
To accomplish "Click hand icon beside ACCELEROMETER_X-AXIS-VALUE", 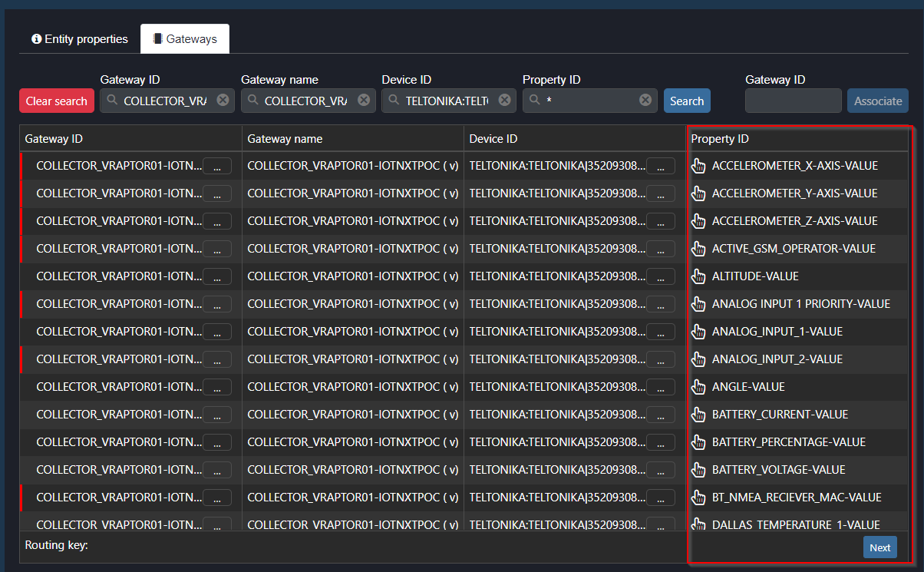I will (x=698, y=166).
